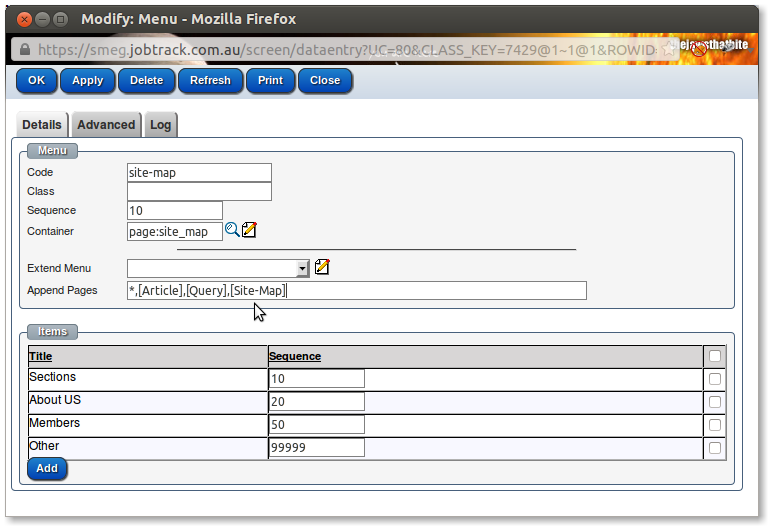Image resolution: width=768 pixels, height=526 pixels.
Task: Tick the checkbox for Other row
Action: pos(714,448)
